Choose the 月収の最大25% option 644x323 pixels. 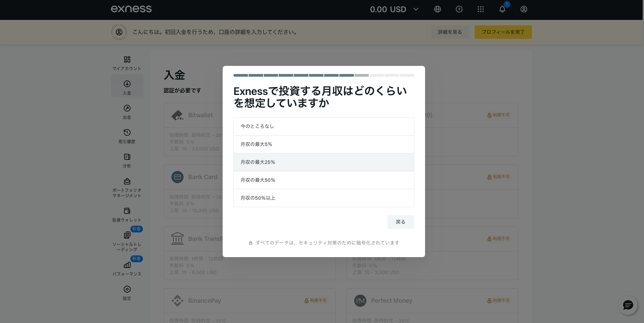tap(324, 162)
